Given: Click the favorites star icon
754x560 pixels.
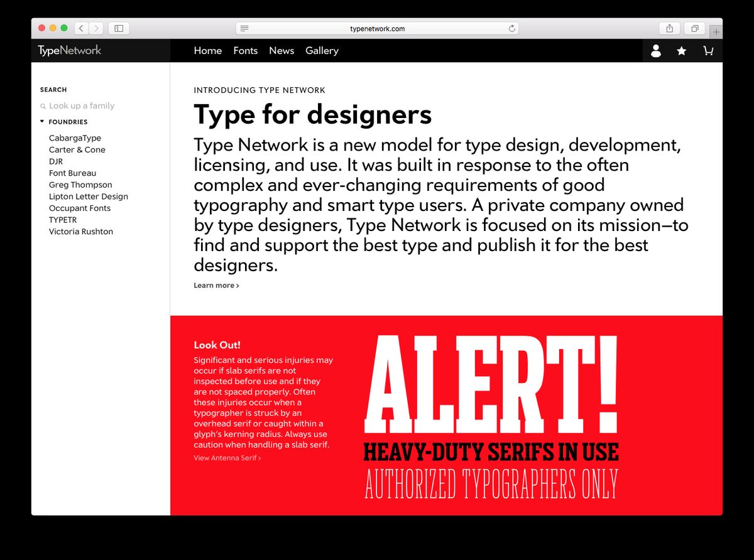Looking at the screenshot, I should click(x=681, y=51).
